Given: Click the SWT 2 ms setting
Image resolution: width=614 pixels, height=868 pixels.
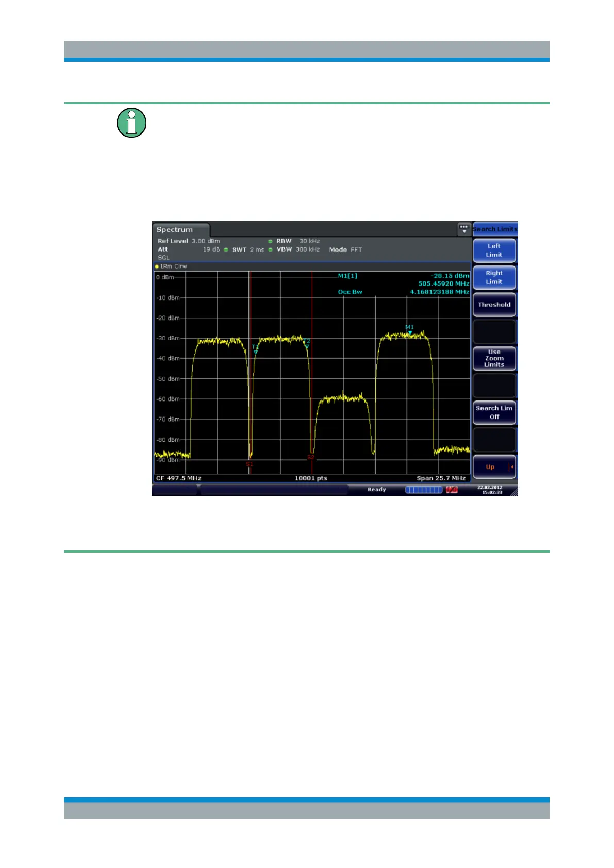Looking at the screenshot, I should (248, 250).
